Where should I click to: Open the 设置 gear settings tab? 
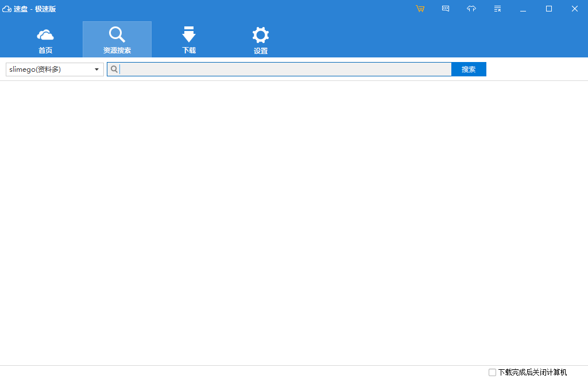pyautogui.click(x=261, y=40)
